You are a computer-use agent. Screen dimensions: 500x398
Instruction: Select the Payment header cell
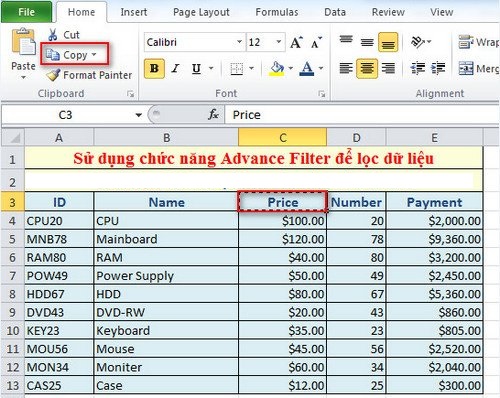click(x=434, y=202)
